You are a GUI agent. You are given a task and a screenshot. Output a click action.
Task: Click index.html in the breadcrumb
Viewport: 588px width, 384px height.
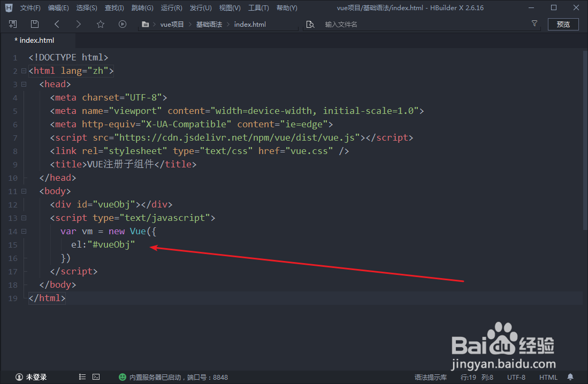(250, 25)
